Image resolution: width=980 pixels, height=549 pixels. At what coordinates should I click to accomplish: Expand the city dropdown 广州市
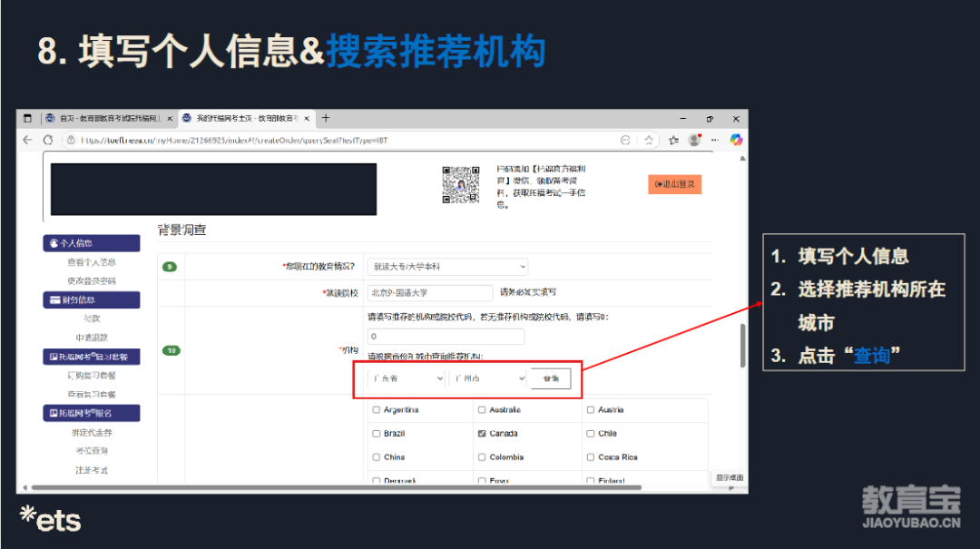point(487,378)
